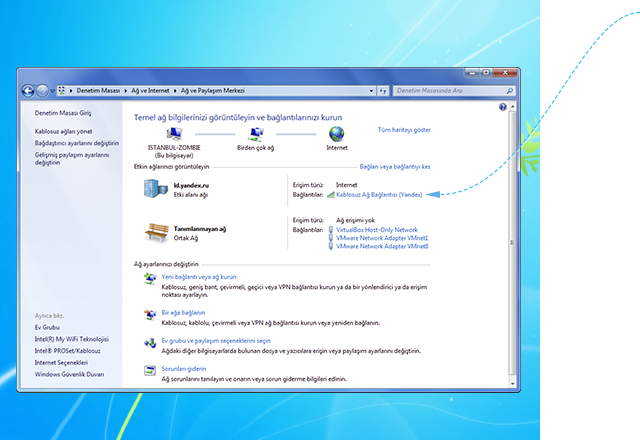
Task: Select Ağ ve Internet in the breadcrumb
Action: tap(150, 91)
